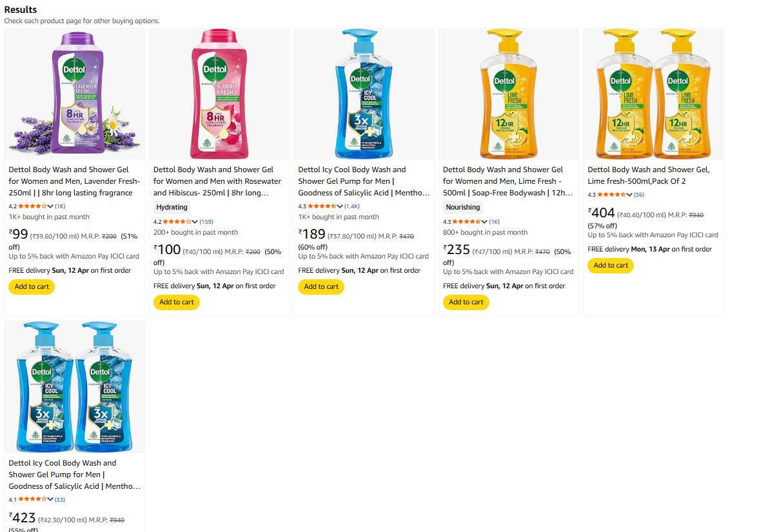Viewport: 770px width, 532px height.
Task: Add Rosewater and Hibiscus wash to cart
Action: 176,302
